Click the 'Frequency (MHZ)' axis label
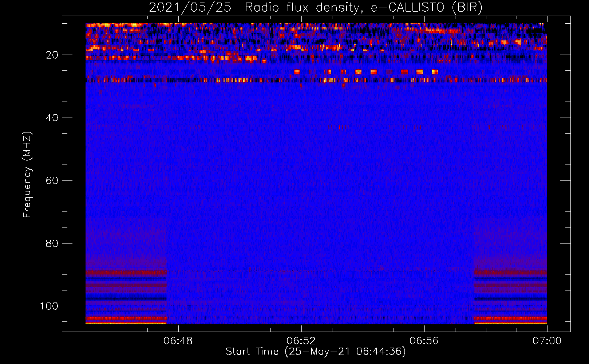Viewport: 589px width, 364px height. [27, 175]
